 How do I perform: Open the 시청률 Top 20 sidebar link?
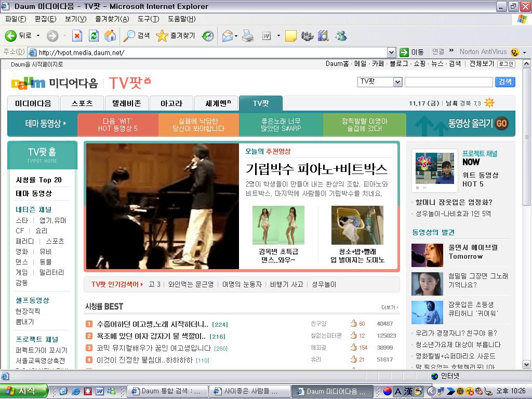click(x=38, y=180)
